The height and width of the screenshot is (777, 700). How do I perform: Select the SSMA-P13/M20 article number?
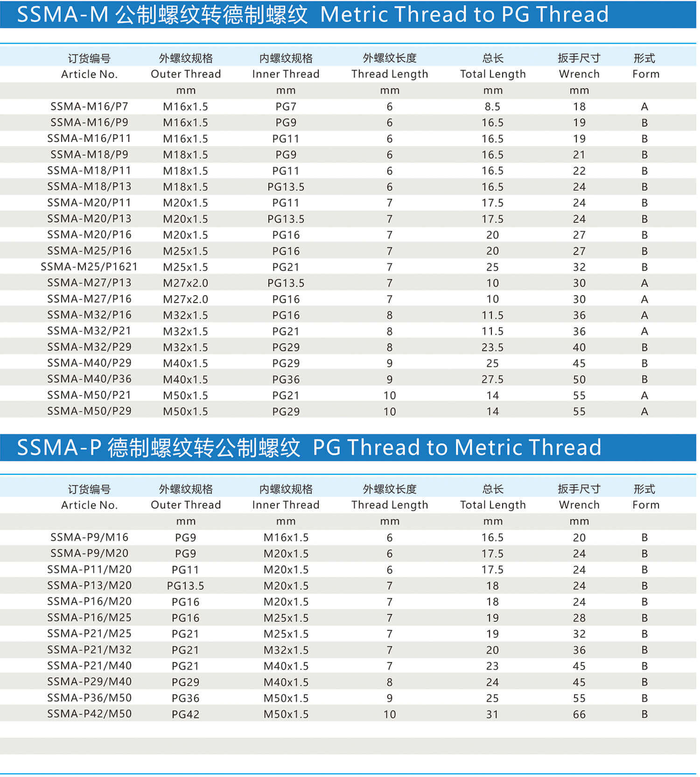pos(89,586)
